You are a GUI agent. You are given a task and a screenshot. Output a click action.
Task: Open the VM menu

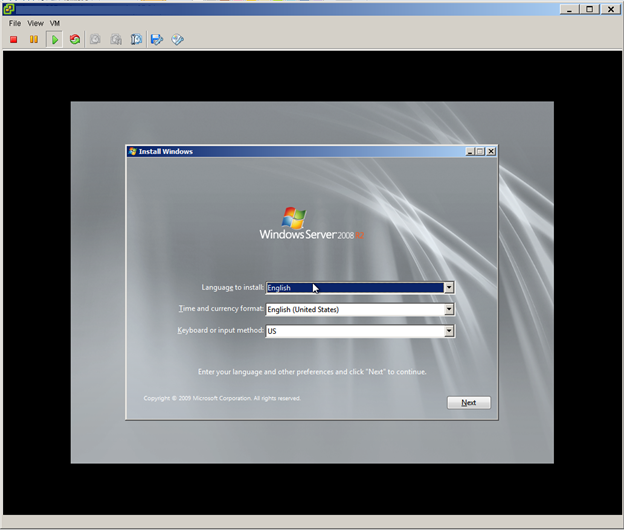[55, 23]
